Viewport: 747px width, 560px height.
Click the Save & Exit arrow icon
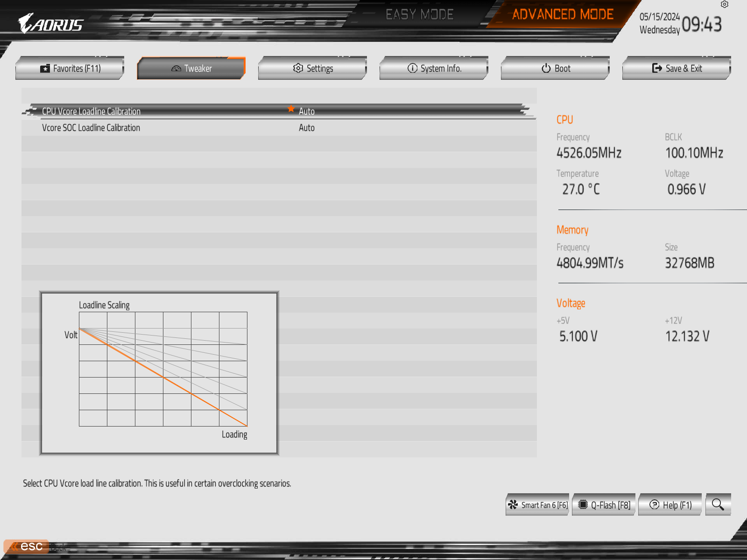[x=657, y=68]
